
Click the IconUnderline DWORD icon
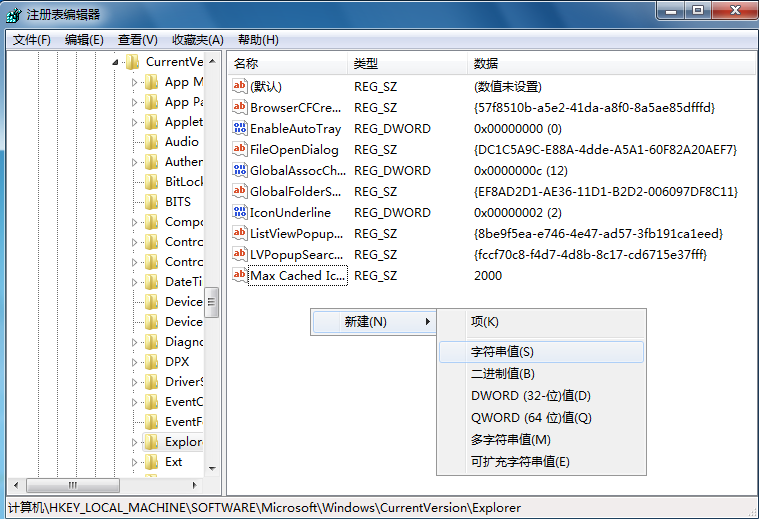pos(239,212)
